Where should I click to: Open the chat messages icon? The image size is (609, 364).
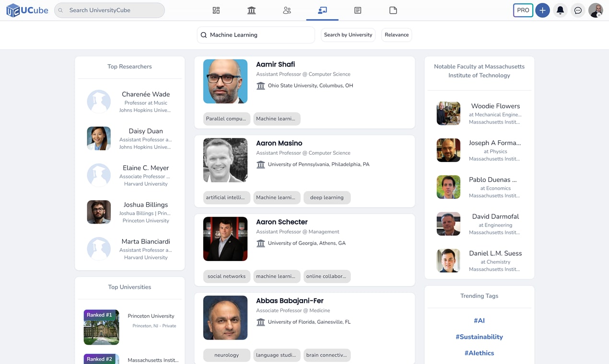pos(578,10)
